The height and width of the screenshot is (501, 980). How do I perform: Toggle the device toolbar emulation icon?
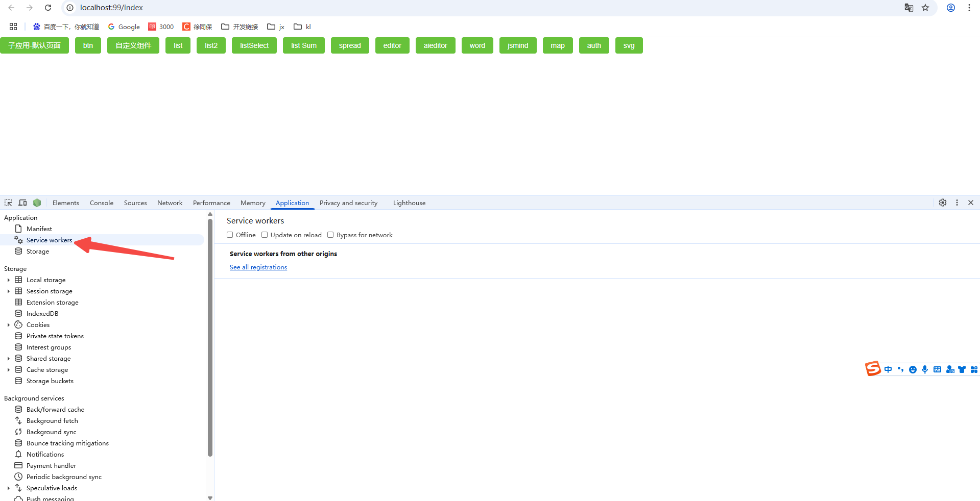(x=22, y=203)
